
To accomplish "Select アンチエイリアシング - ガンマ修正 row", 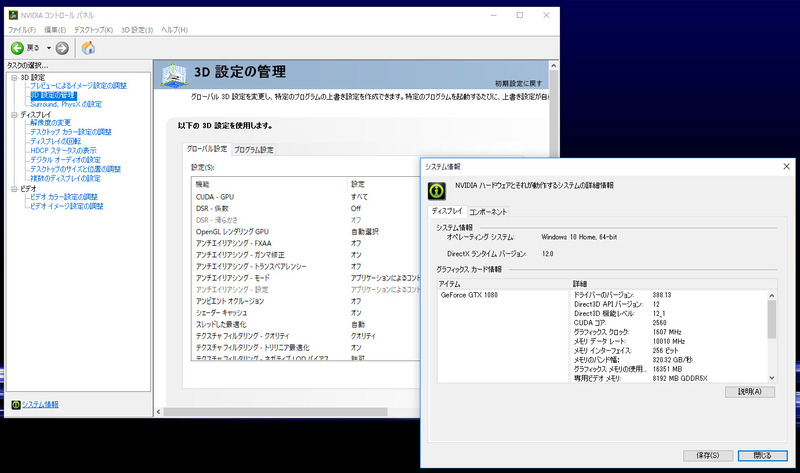I will point(306,255).
